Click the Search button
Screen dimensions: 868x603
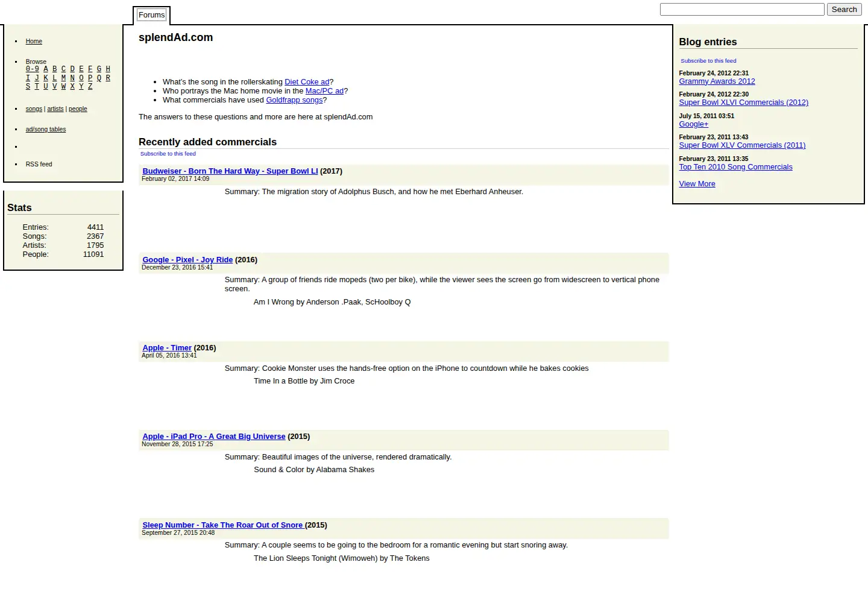pos(844,10)
